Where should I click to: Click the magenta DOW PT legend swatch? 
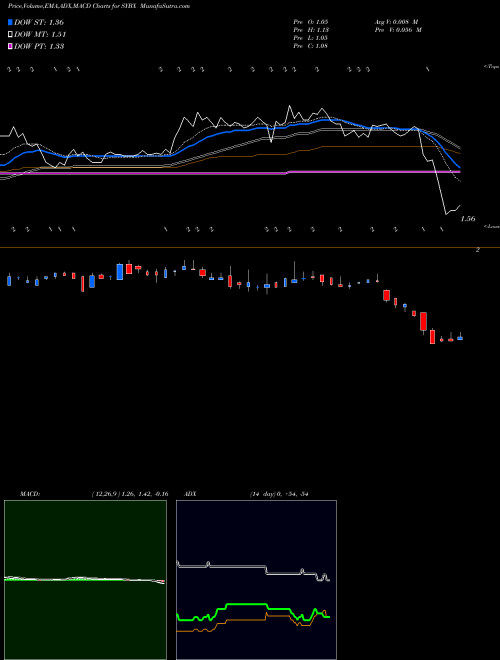10,46
